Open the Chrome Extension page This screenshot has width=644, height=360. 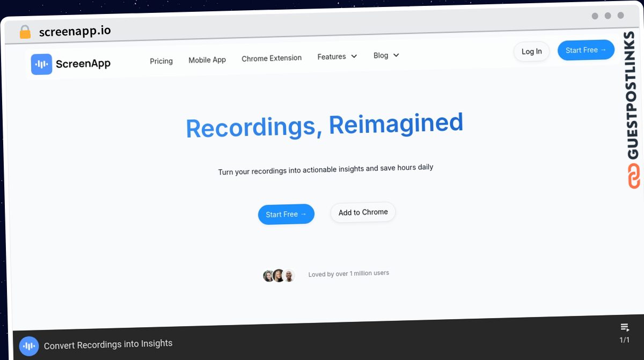pos(272,58)
